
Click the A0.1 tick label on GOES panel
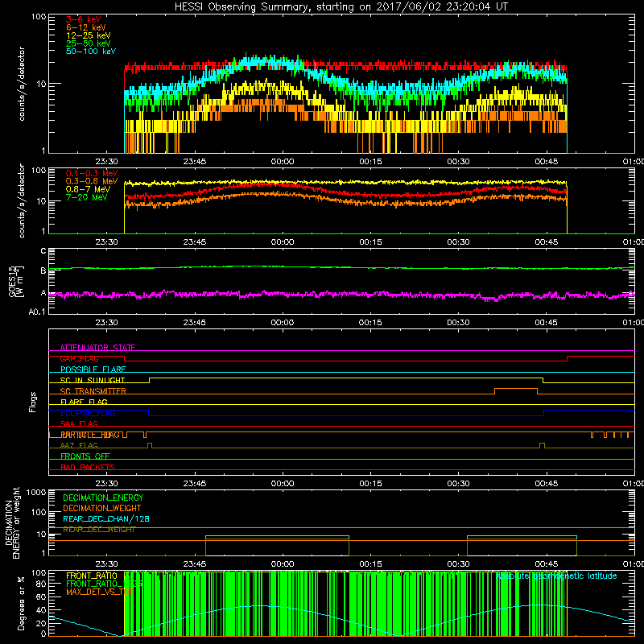[37, 312]
